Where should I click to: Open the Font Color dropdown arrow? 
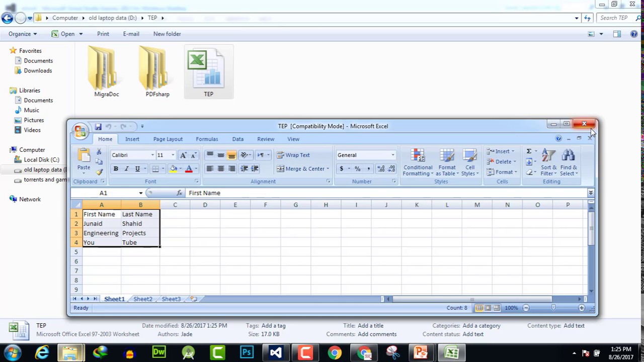pos(196,169)
